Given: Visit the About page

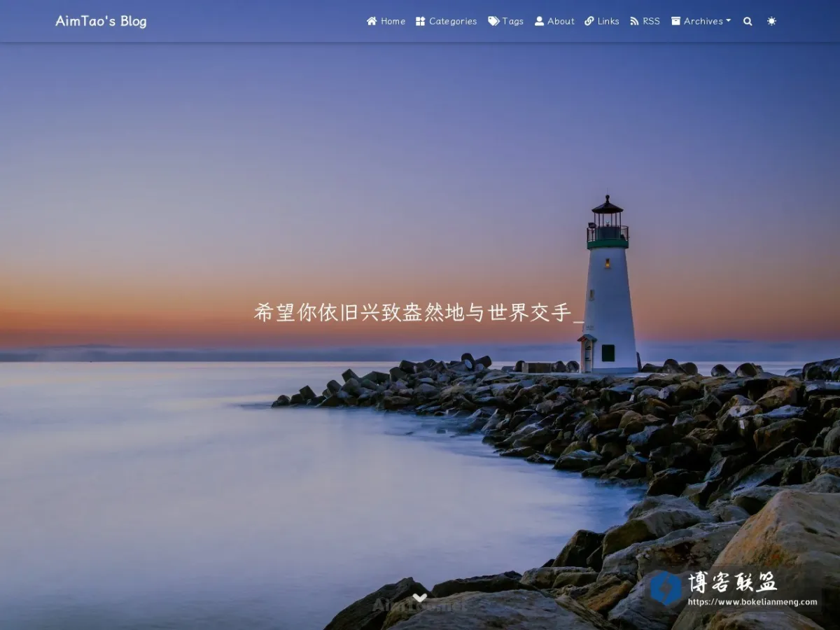Looking at the screenshot, I should 554,21.
